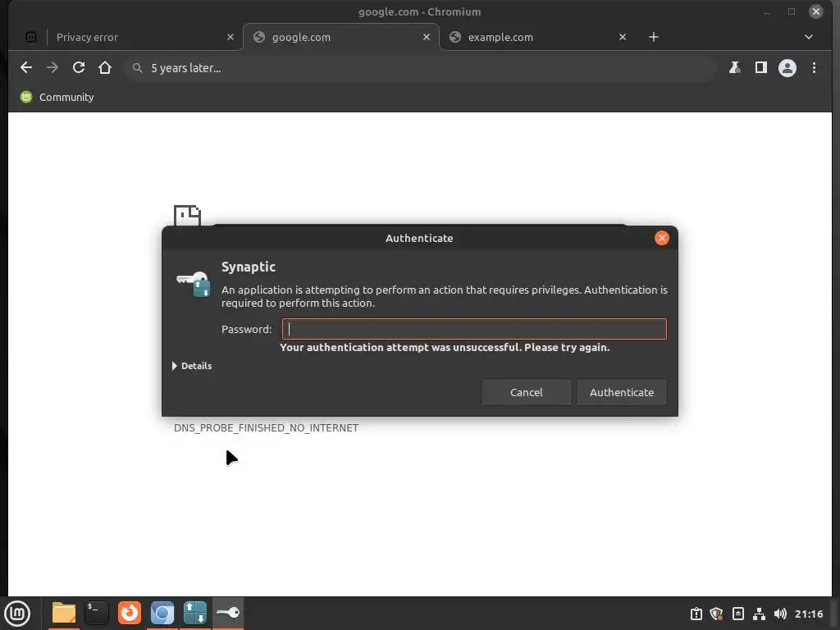The width and height of the screenshot is (840, 630).
Task: Open the profile avatar menu
Action: coord(787,68)
